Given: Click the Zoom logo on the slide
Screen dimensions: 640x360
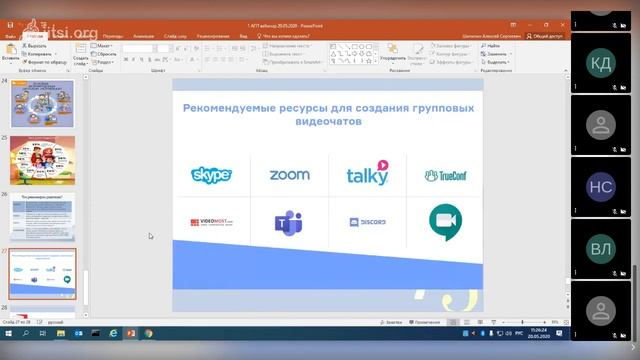Looking at the screenshot, I should 289,175.
